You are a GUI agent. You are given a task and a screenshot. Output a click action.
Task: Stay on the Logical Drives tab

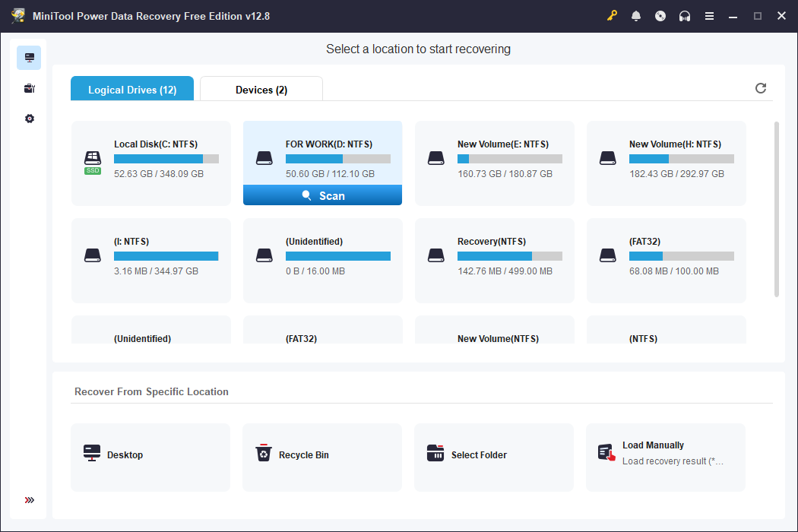coord(131,89)
